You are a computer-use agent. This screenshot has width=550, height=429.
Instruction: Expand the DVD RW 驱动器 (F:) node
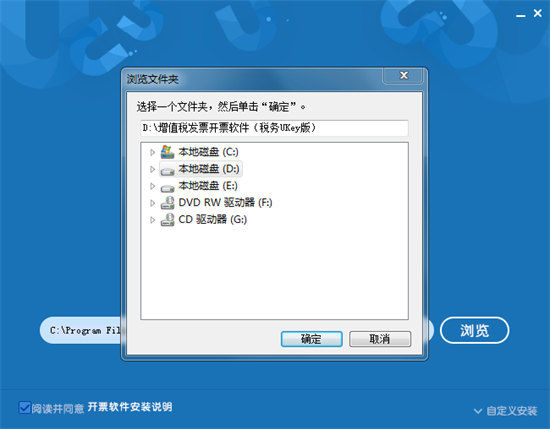pyautogui.click(x=152, y=203)
